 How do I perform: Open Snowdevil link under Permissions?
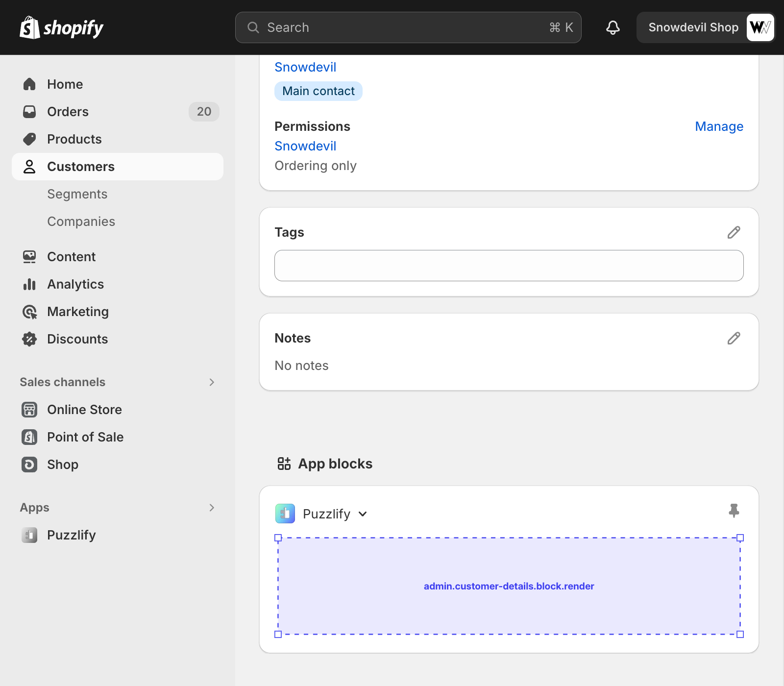click(x=305, y=146)
